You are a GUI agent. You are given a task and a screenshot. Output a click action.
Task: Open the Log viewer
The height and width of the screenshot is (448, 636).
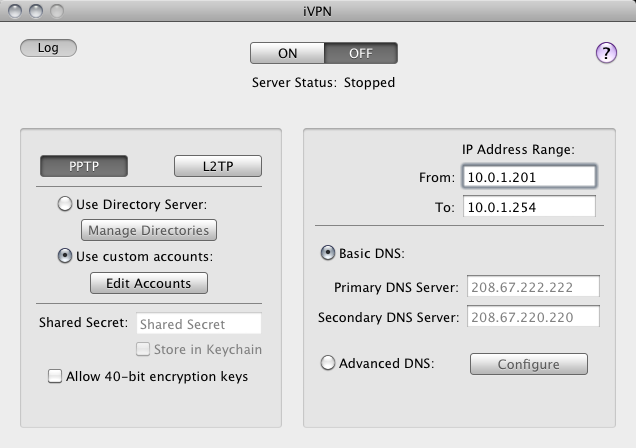[x=48, y=48]
